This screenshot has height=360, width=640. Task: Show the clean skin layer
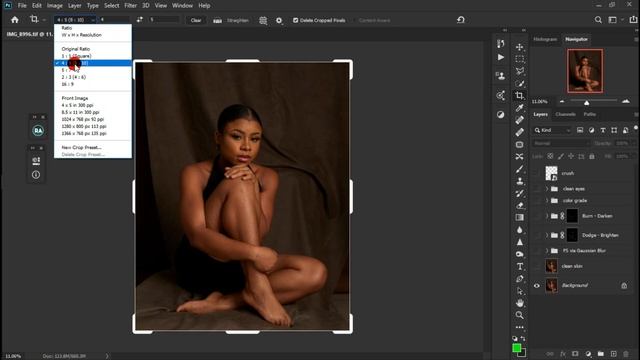537,266
